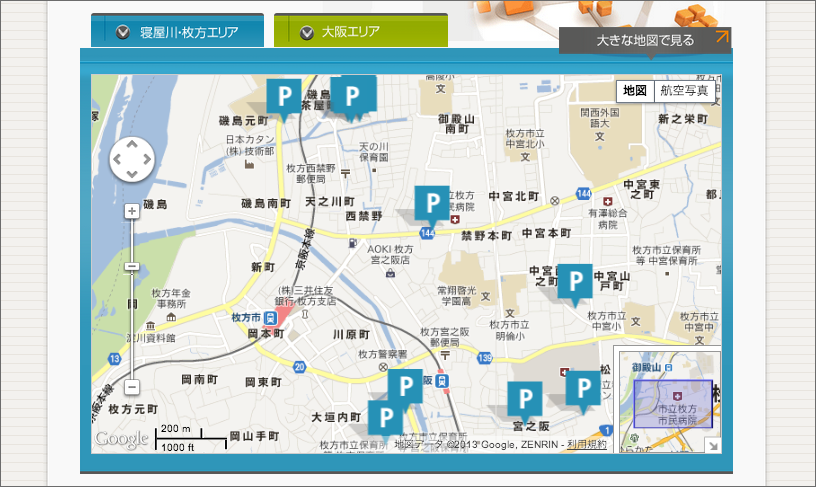Pan the map up with the arrow control
816x487 pixels.
click(131, 145)
